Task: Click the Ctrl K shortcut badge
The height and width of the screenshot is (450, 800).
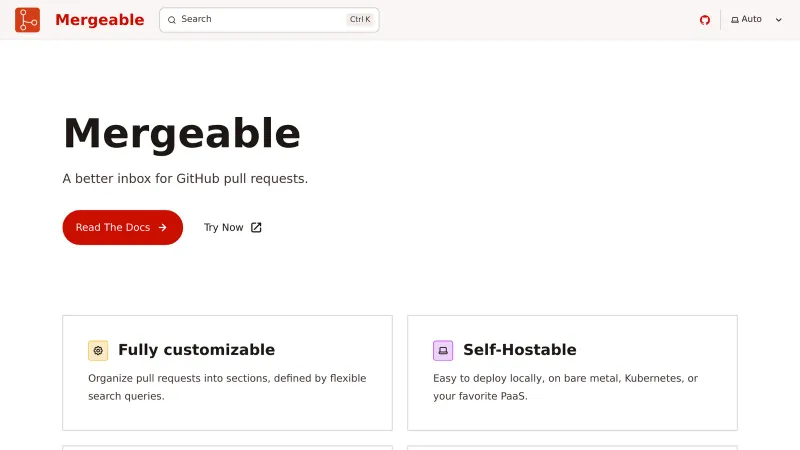Action: [x=359, y=19]
